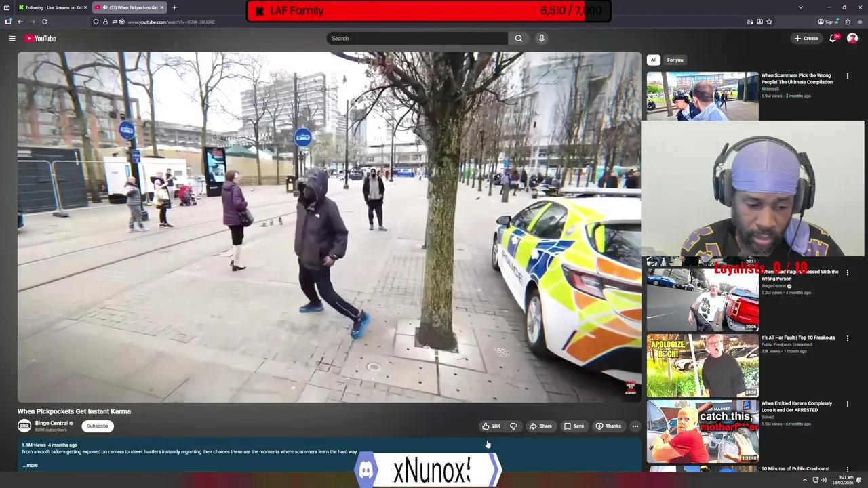Select the All filter chip
This screenshot has width=868, height=488.
(654, 60)
